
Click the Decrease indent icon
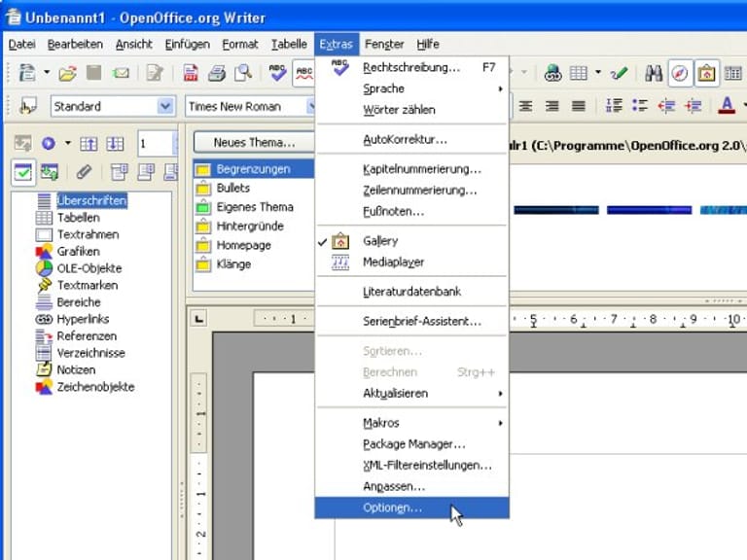tap(666, 105)
